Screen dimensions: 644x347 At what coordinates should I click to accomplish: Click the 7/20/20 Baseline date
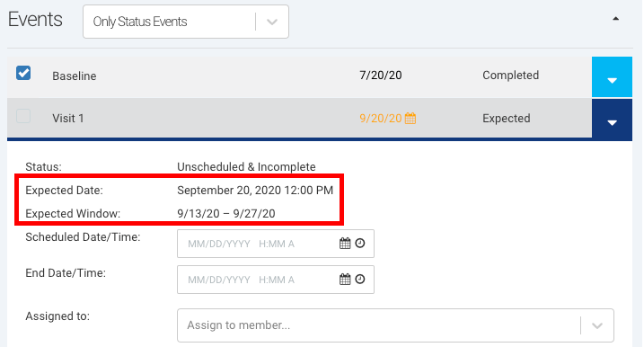[x=380, y=76]
